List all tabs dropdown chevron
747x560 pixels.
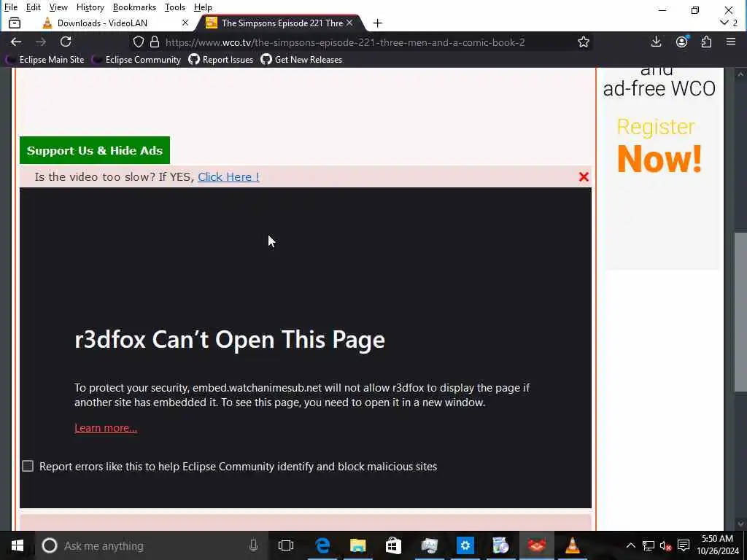pyautogui.click(x=724, y=23)
